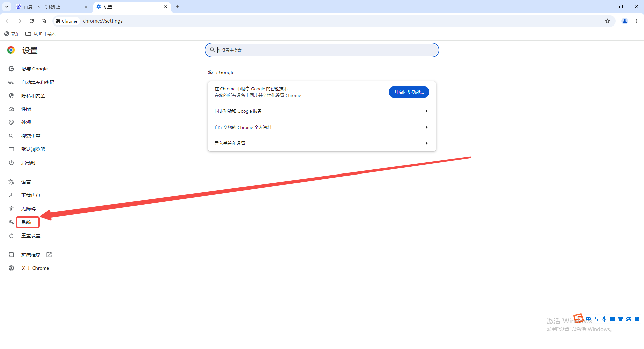
Task: Switch to the 百度一下 tab
Action: pyautogui.click(x=52, y=7)
